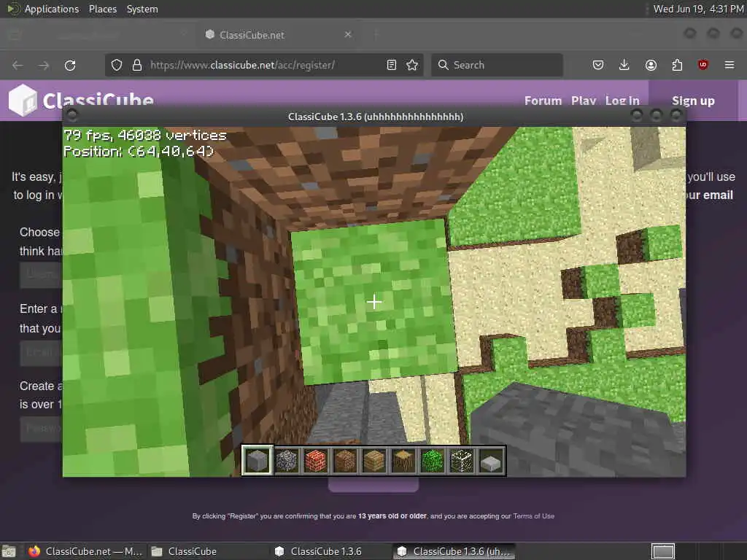Open the Firefox account icon
747x560 pixels.
coord(651,65)
